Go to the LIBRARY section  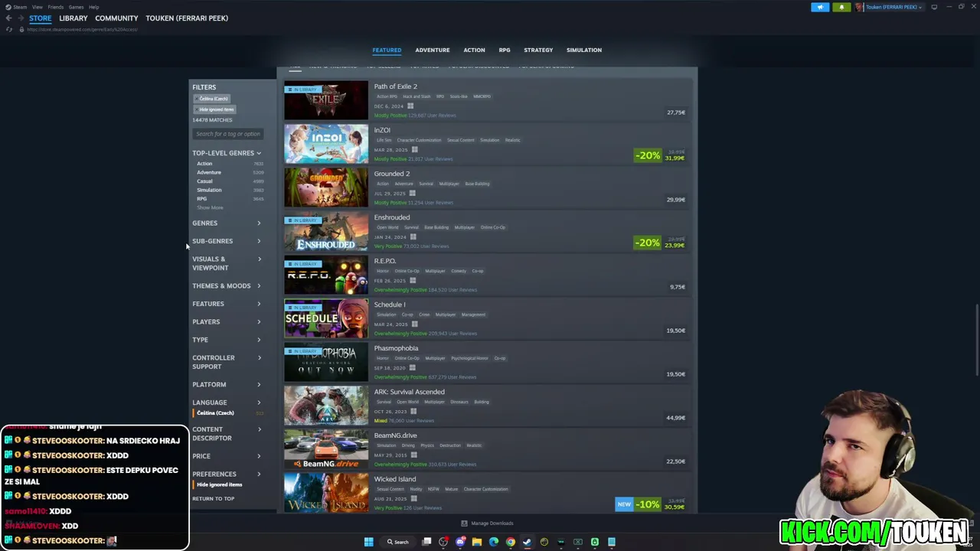pyautogui.click(x=73, y=18)
